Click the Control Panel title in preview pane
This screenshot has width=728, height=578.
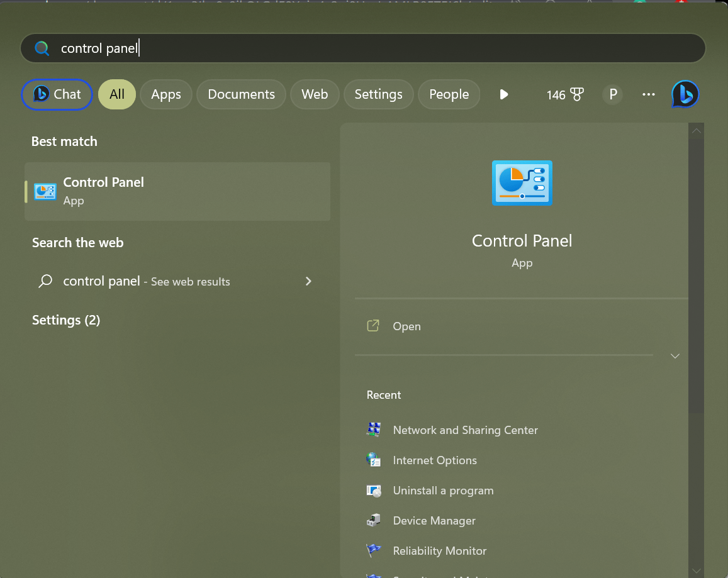522,241
